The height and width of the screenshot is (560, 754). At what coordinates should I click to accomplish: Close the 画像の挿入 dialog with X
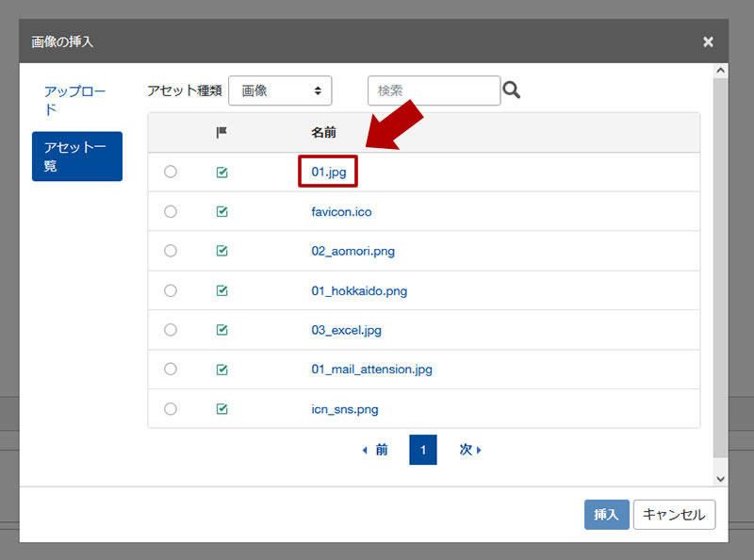[x=708, y=41]
